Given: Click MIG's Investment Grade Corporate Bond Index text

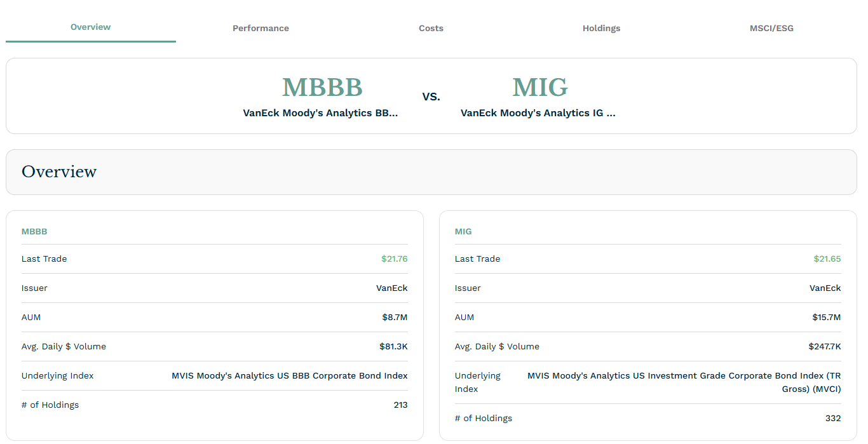Looking at the screenshot, I should [684, 382].
